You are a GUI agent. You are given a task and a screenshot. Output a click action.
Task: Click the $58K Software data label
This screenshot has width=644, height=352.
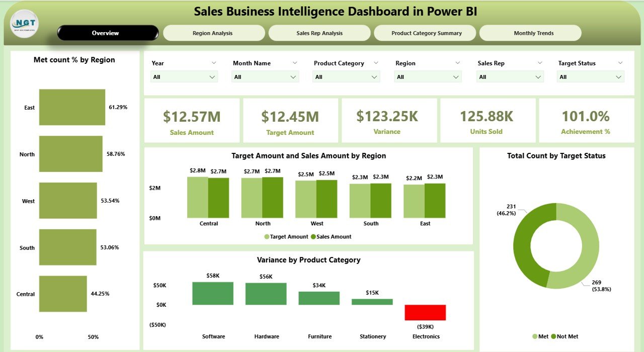(x=213, y=276)
